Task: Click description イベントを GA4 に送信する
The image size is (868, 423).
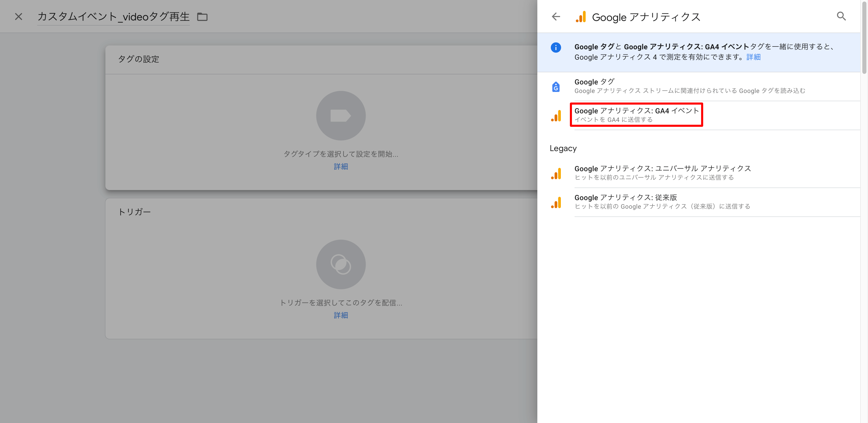Action: (x=613, y=120)
